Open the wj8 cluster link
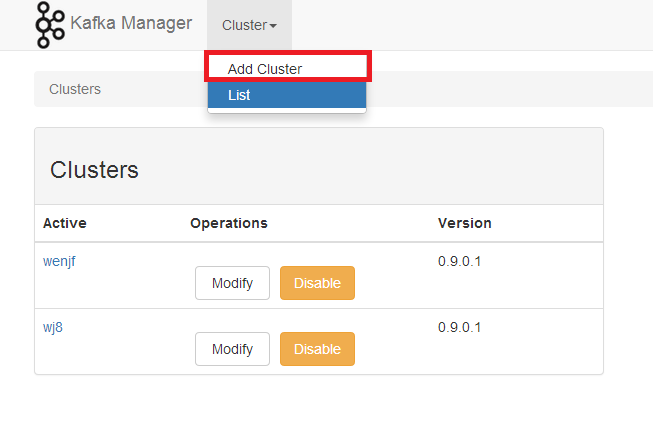Image resolution: width=666 pixels, height=428 pixels. [x=53, y=327]
